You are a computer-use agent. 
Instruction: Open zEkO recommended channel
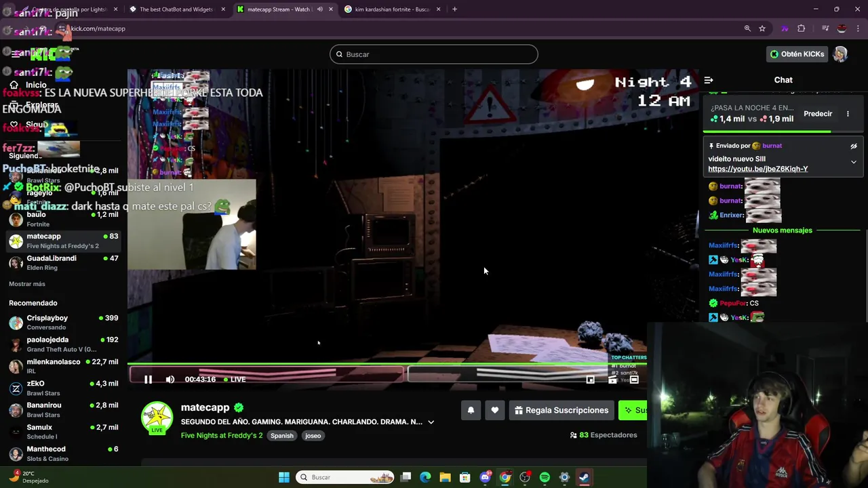[x=64, y=388]
